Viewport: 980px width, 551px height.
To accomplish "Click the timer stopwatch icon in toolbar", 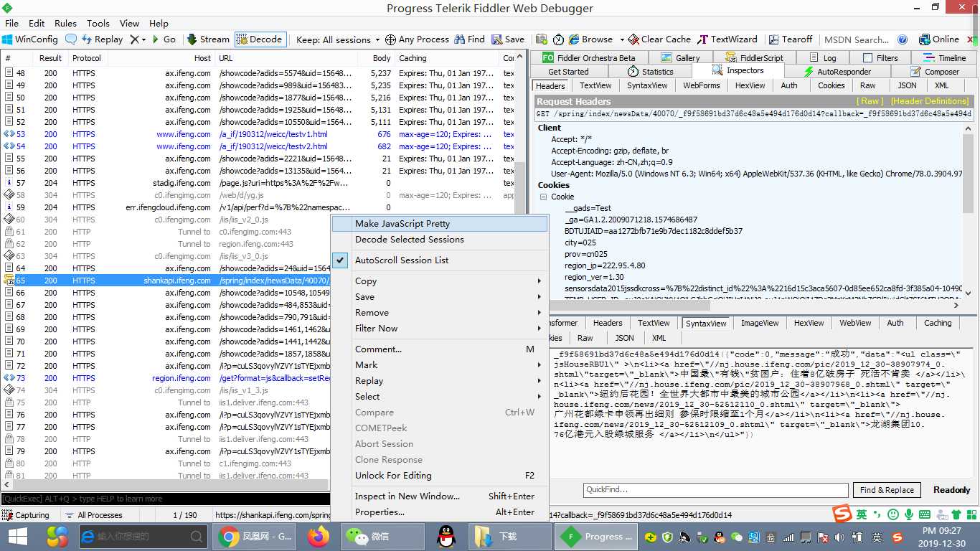I will click(x=558, y=39).
